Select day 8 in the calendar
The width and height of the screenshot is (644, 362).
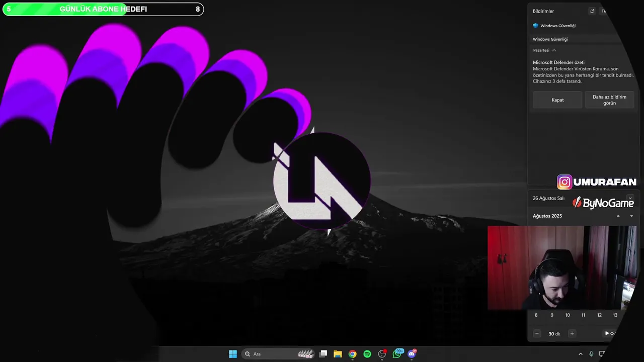click(x=536, y=315)
